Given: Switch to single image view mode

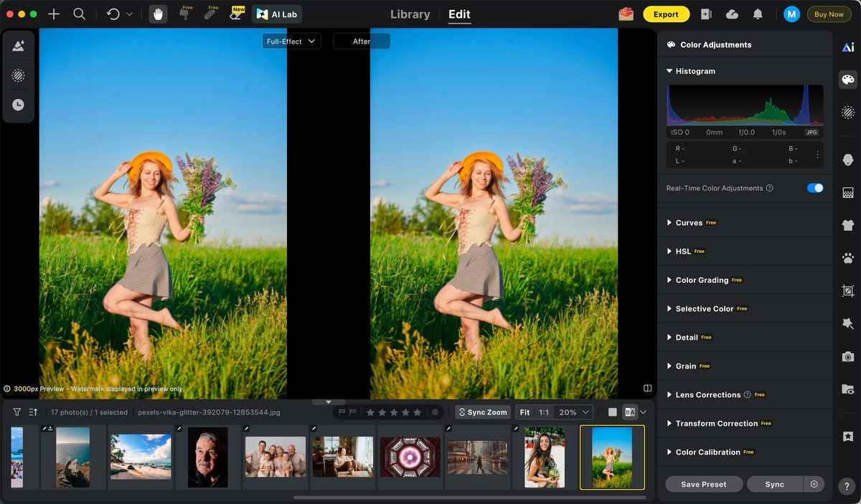Looking at the screenshot, I should tap(612, 412).
